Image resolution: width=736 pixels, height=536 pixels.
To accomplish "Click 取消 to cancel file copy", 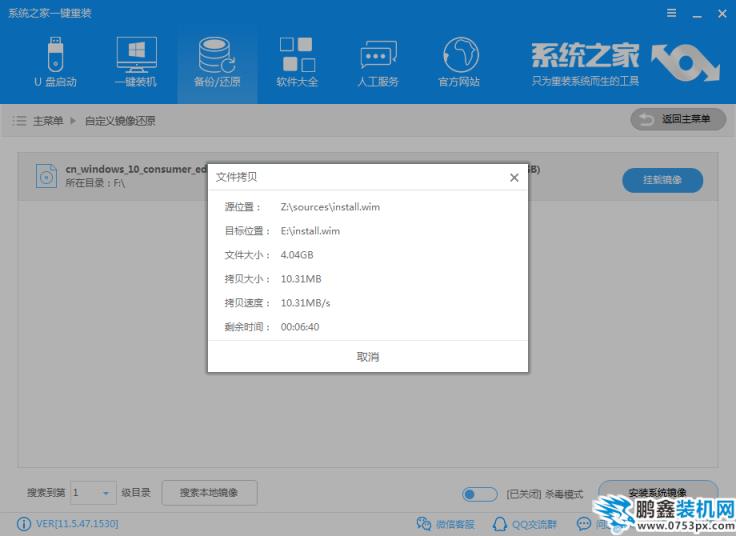I will (x=368, y=357).
